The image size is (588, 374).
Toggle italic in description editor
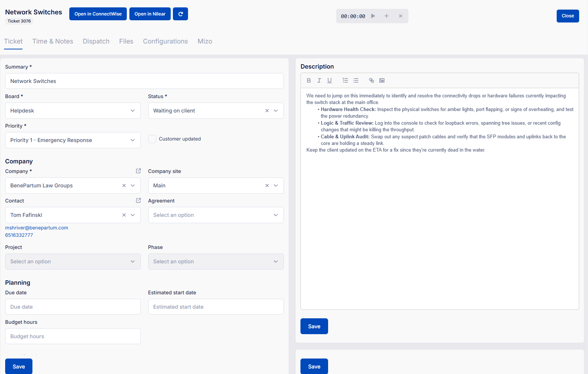(x=319, y=80)
